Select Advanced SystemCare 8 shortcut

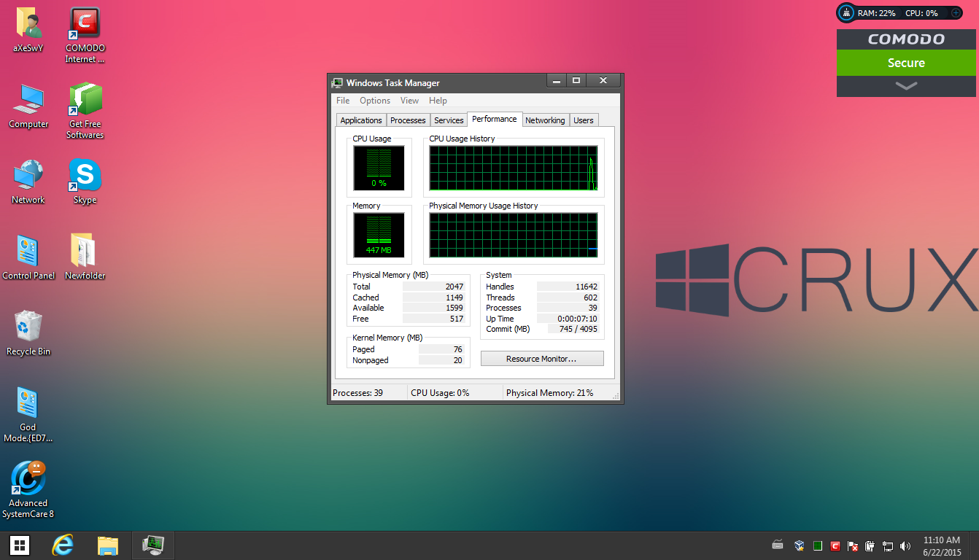click(28, 490)
